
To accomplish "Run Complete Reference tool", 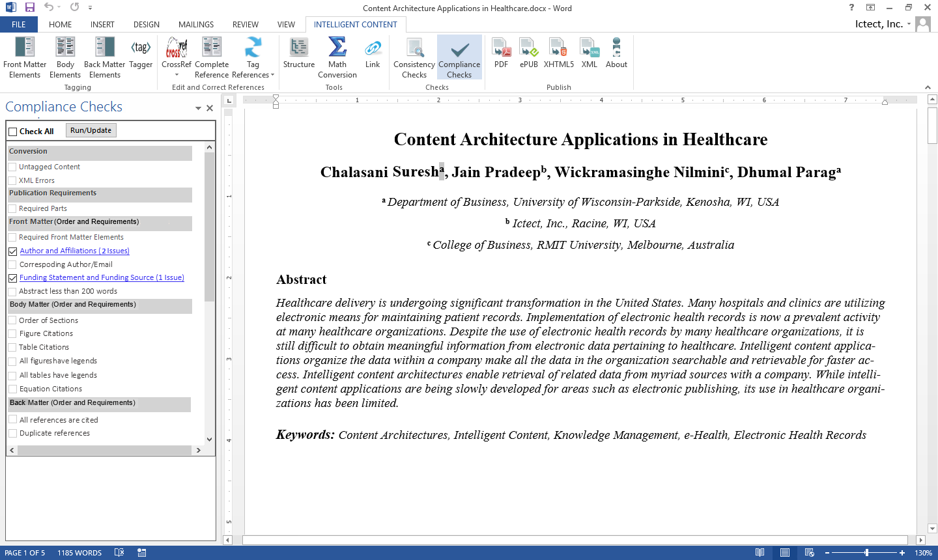I will (x=212, y=57).
